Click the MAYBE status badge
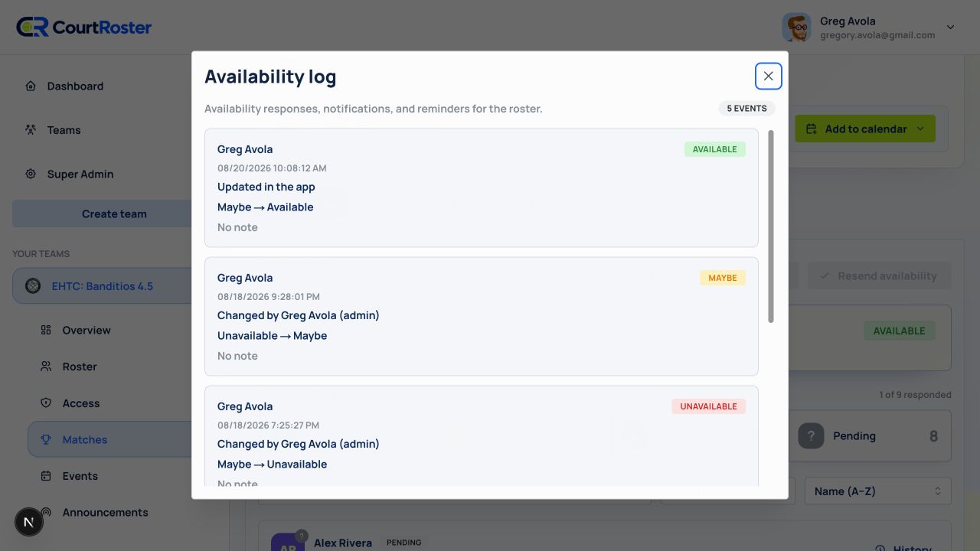Viewport: 980px width, 551px height. click(x=723, y=278)
